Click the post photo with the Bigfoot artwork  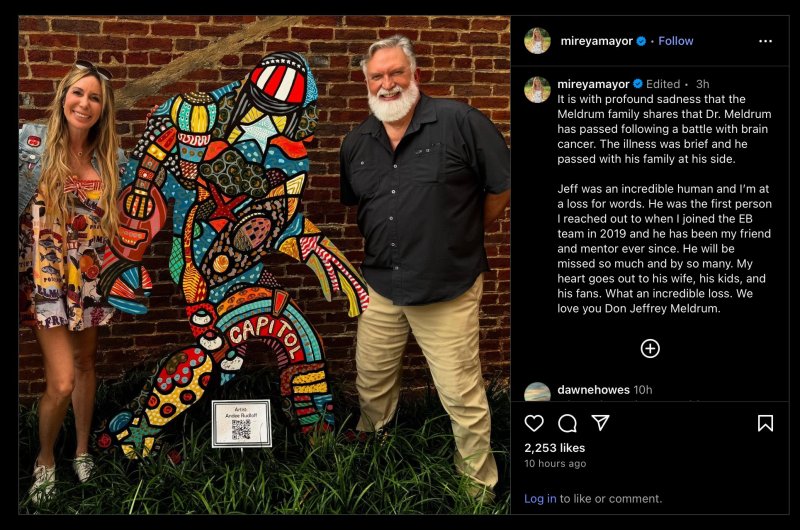point(264,265)
